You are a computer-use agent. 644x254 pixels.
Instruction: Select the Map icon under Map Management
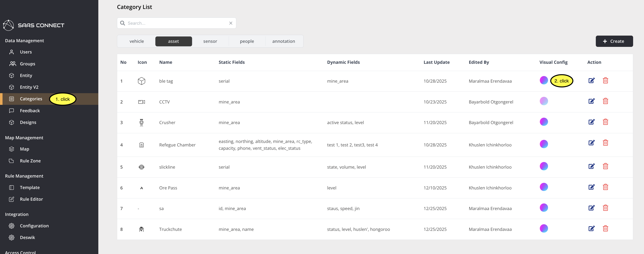coord(12,149)
